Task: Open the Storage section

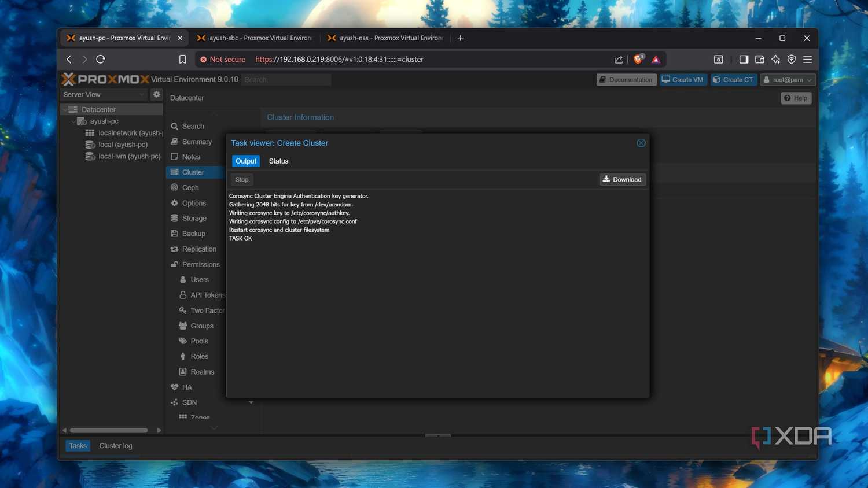Action: 195,218
